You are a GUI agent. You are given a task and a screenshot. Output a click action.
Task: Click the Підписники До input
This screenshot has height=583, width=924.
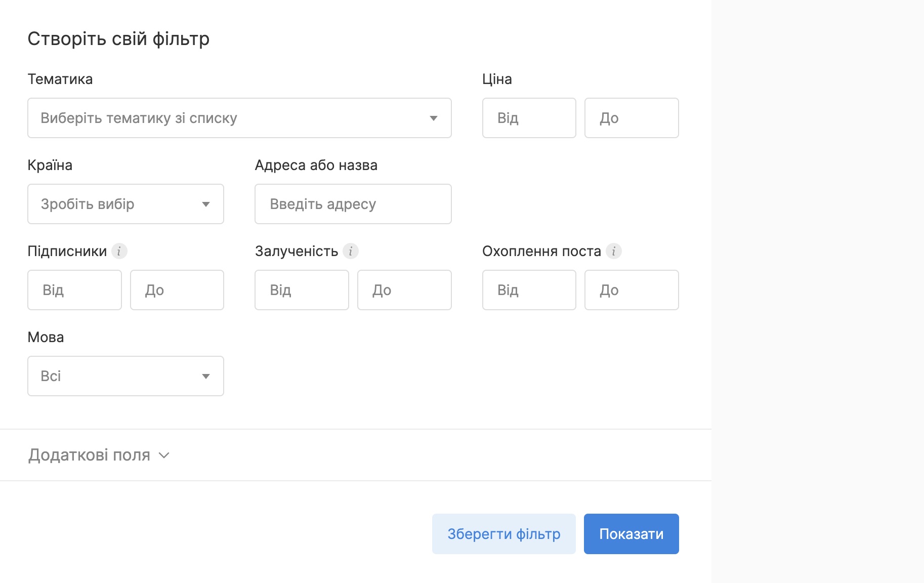177,290
